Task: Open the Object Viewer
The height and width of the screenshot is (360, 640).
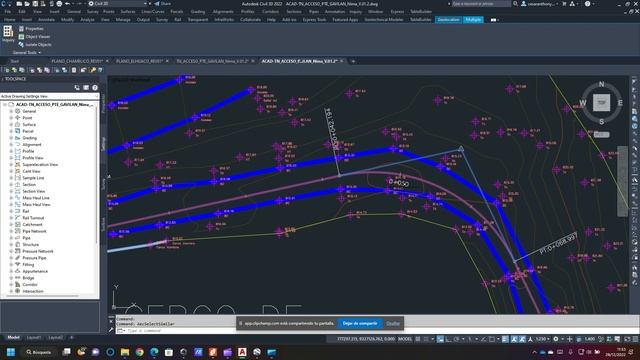Action: tap(34, 37)
